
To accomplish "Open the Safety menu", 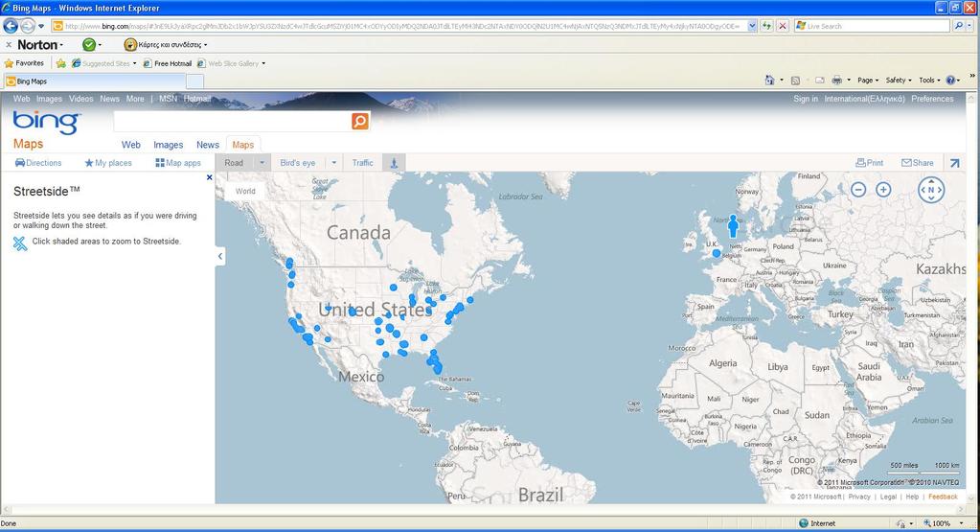I will [899, 80].
